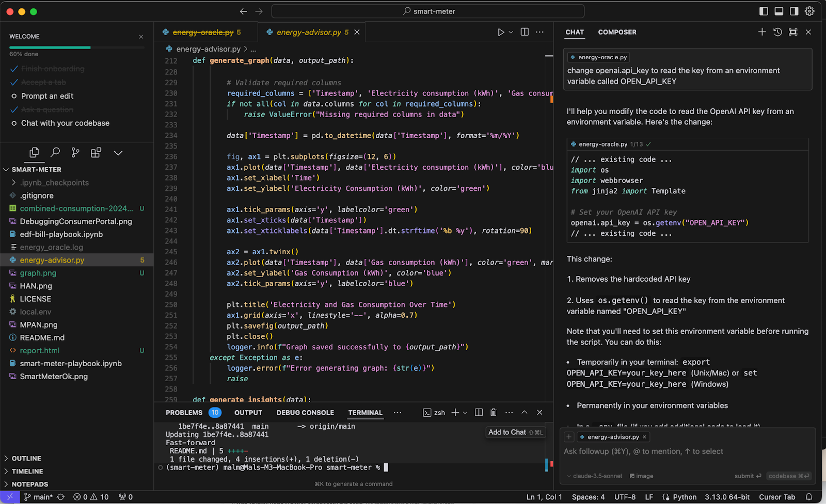Open the claude-3.5-sonnet model selector

595,476
